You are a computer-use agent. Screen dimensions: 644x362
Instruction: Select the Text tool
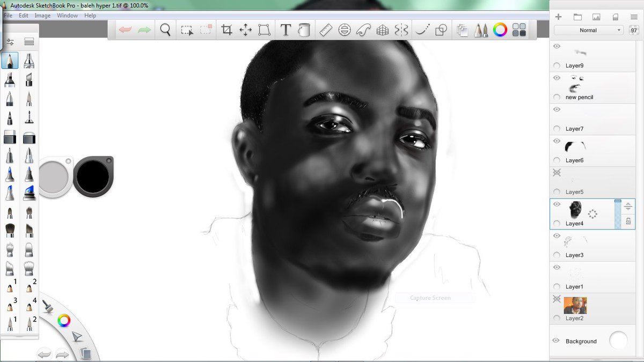(286, 30)
